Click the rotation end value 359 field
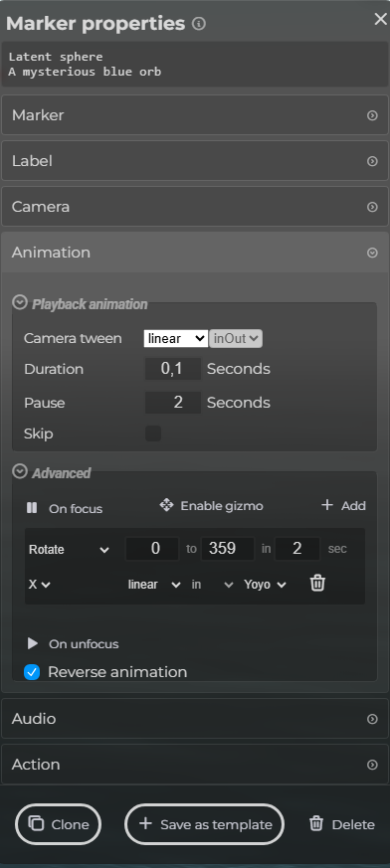This screenshot has width=390, height=868. tap(228, 549)
